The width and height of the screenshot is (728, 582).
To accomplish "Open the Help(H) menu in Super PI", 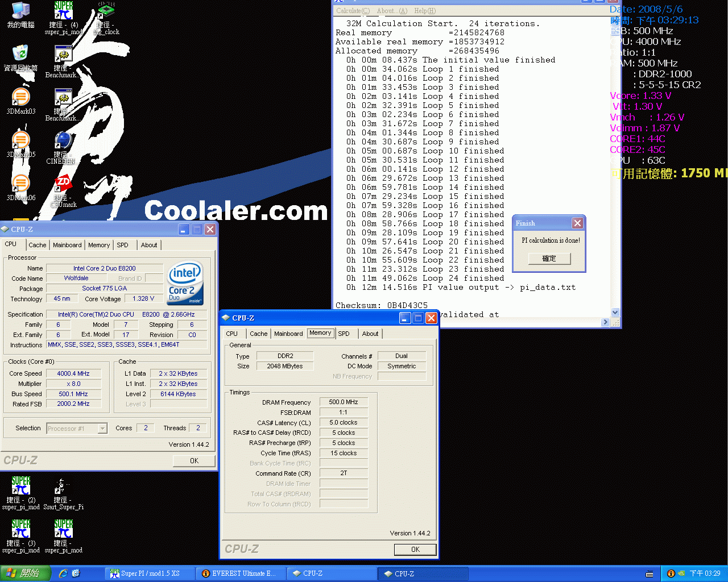I will 425,11.
